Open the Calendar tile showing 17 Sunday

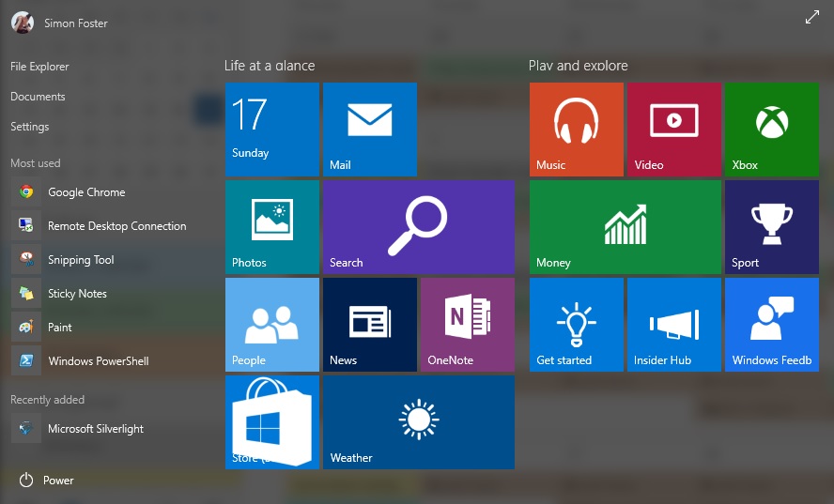(x=271, y=130)
